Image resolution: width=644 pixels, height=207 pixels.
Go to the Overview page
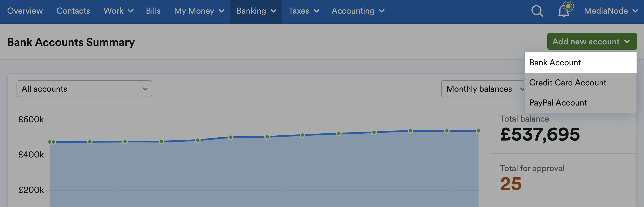[x=25, y=11]
